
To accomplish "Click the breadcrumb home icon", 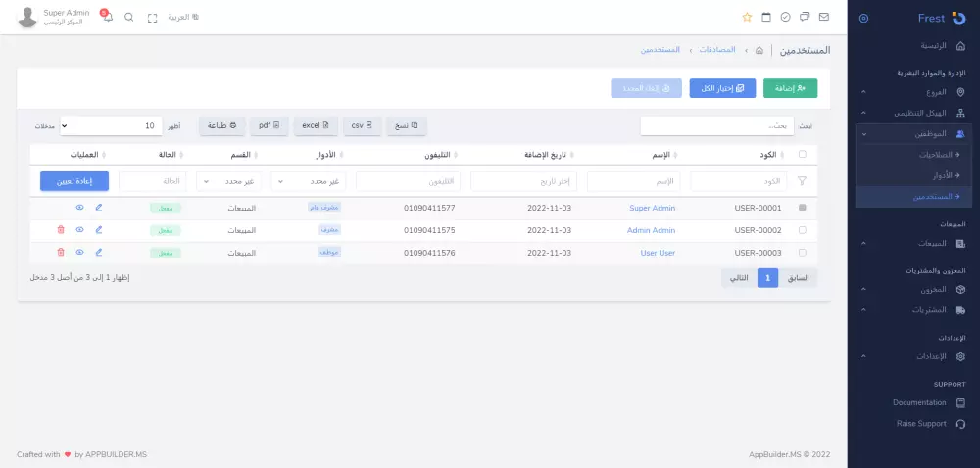I will [759, 50].
